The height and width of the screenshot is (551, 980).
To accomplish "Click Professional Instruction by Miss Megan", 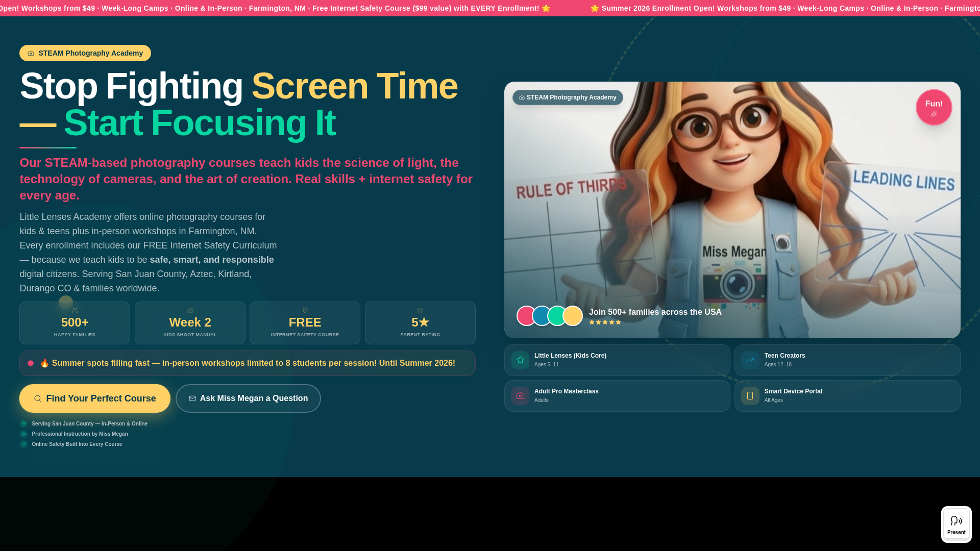I will point(80,434).
